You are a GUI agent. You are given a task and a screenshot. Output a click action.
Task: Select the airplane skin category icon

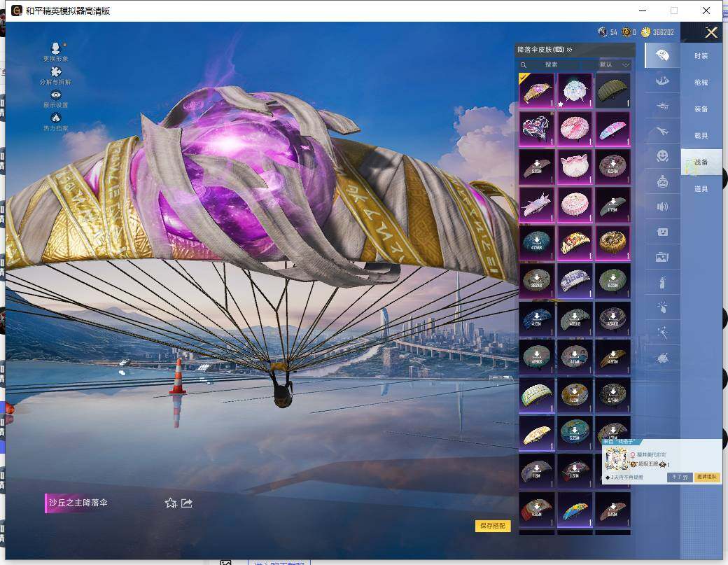click(662, 130)
